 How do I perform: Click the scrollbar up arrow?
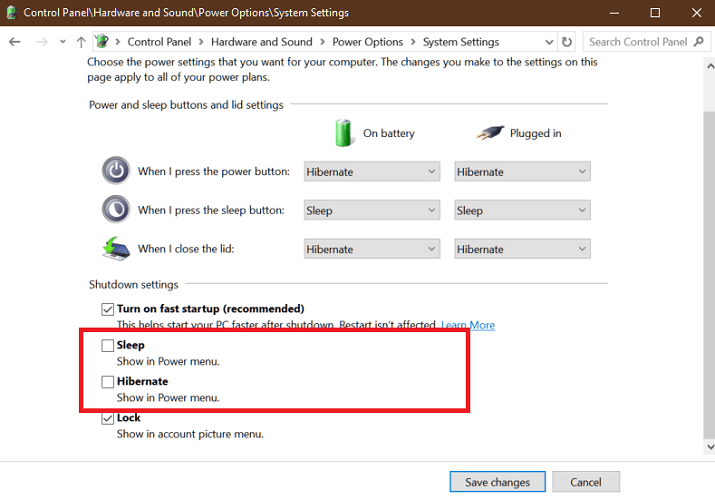point(710,66)
